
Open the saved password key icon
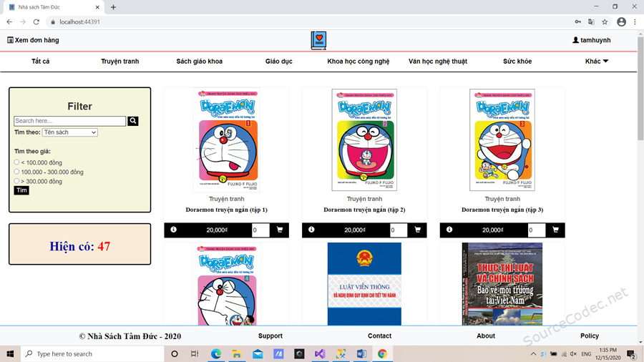click(x=578, y=21)
